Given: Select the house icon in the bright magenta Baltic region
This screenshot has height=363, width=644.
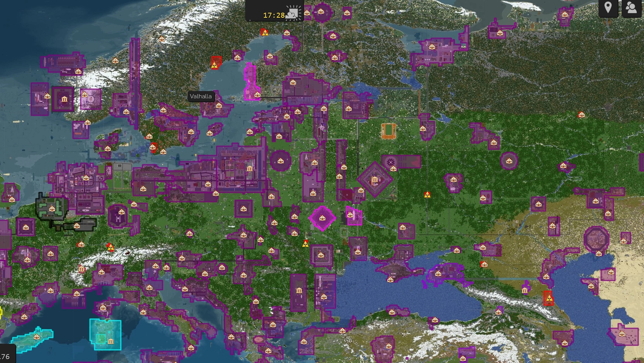Looking at the screenshot, I should 258,95.
